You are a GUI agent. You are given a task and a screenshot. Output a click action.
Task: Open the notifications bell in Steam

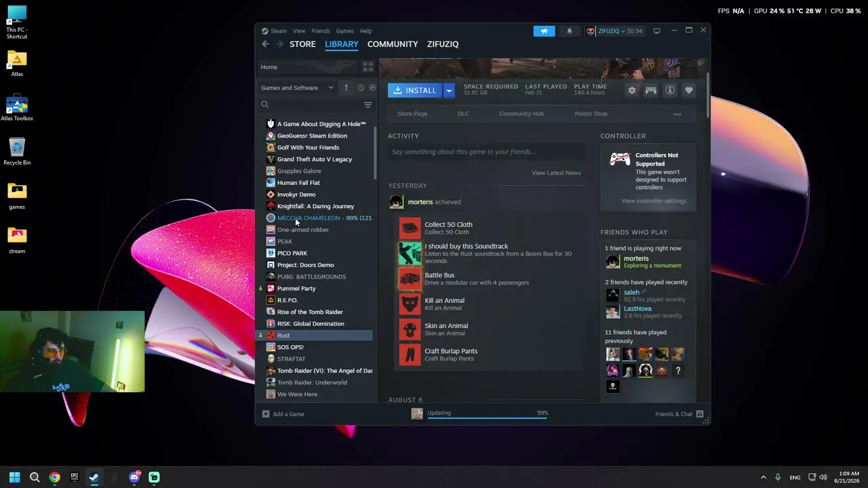click(x=569, y=30)
